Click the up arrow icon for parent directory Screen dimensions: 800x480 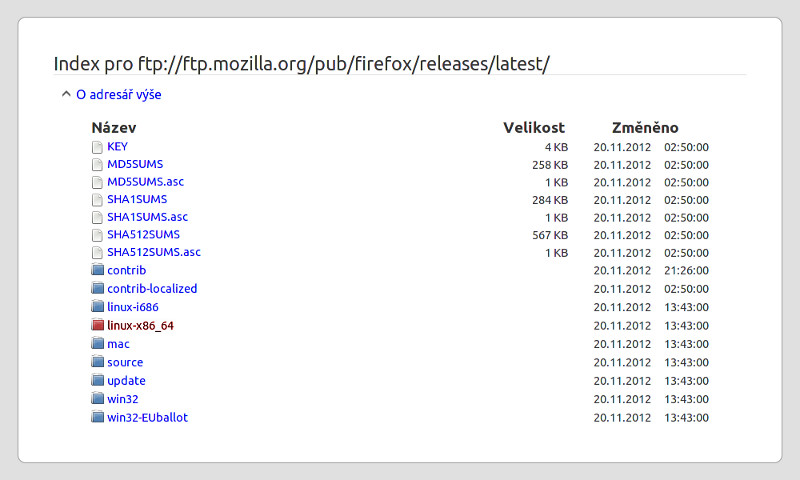(x=66, y=94)
